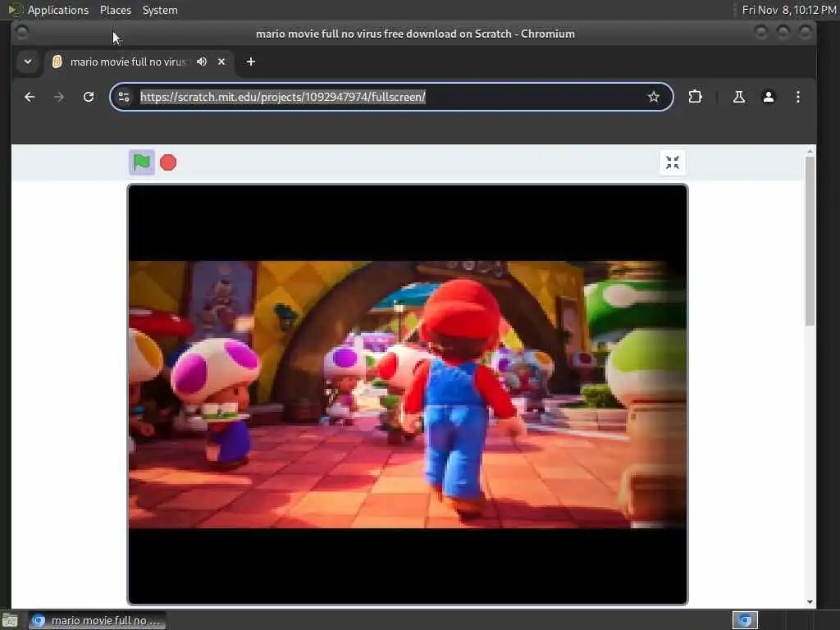Click the Scratch favicon on the tab
Viewport: 840px width, 630px height.
coord(57,62)
